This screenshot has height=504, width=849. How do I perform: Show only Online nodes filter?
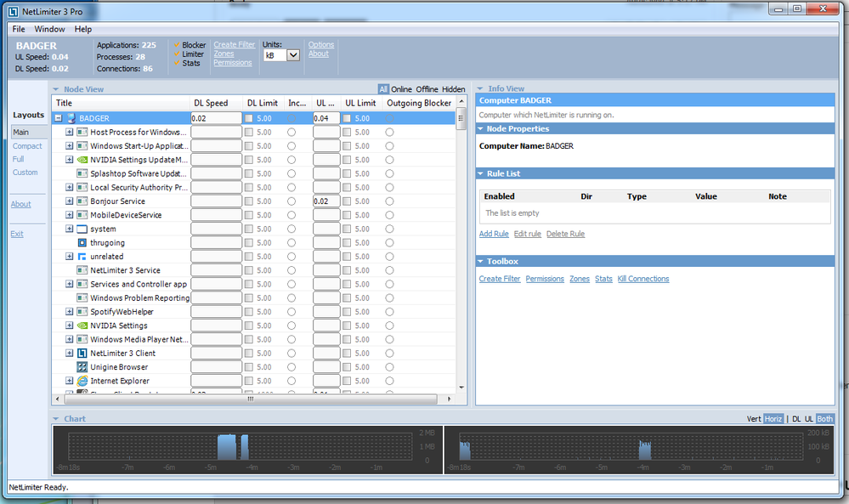401,89
